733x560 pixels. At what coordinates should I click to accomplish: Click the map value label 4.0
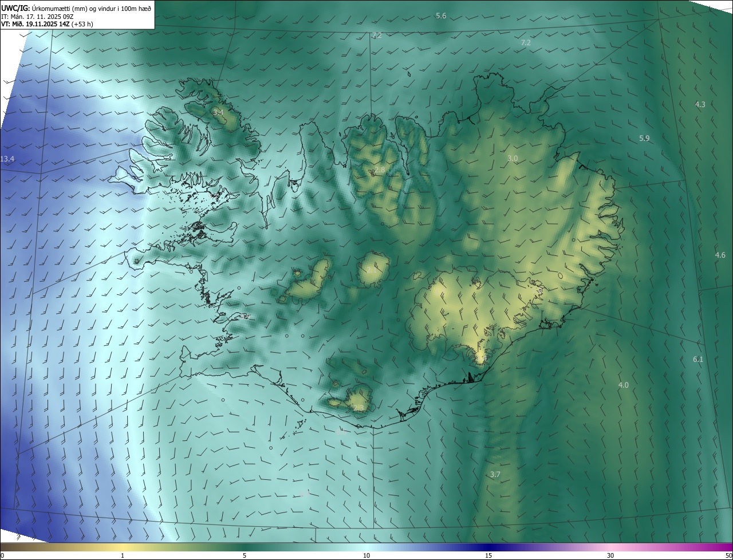(x=624, y=385)
